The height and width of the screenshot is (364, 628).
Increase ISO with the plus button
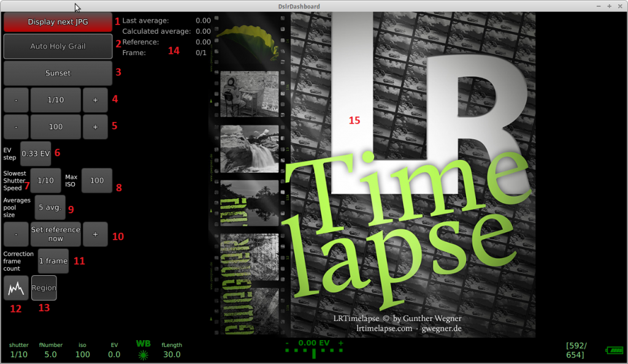coord(96,127)
